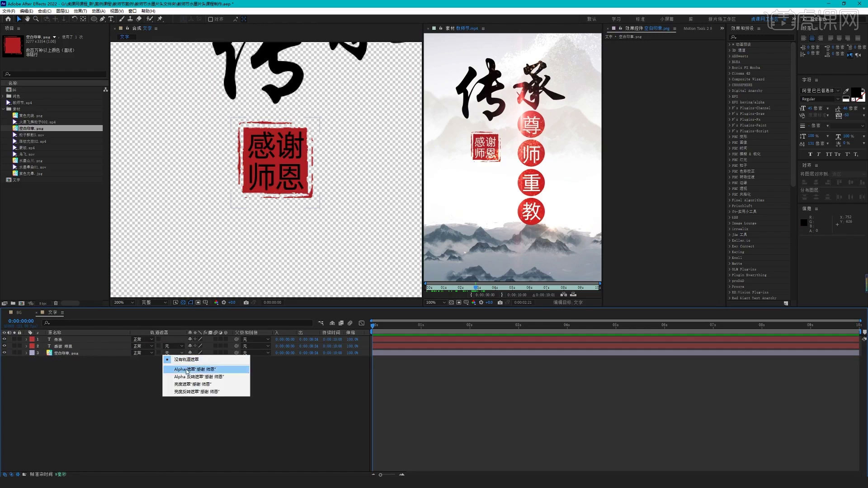Screen dimensions: 868x488
Task: Hide layer 1 传承 eye toggle
Action: pyautogui.click(x=5, y=339)
